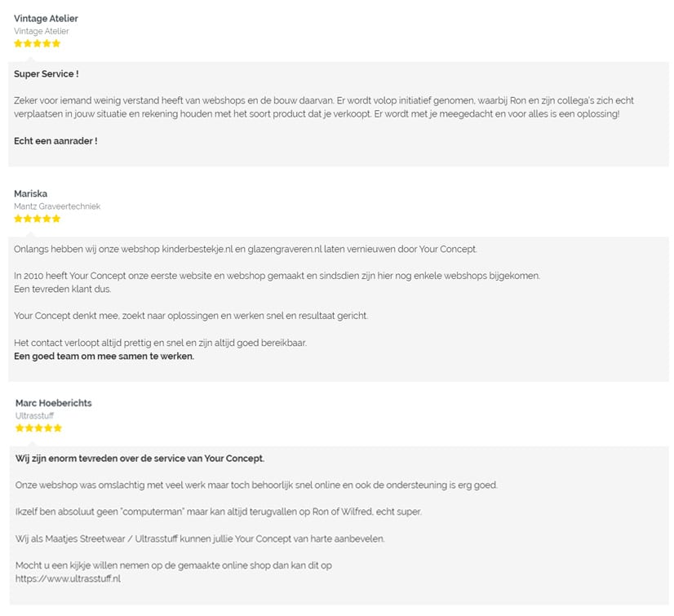Image resolution: width=674 pixels, height=616 pixels.
Task: Click the star rating under Mantz Graveertechniek
Action: coord(37,219)
